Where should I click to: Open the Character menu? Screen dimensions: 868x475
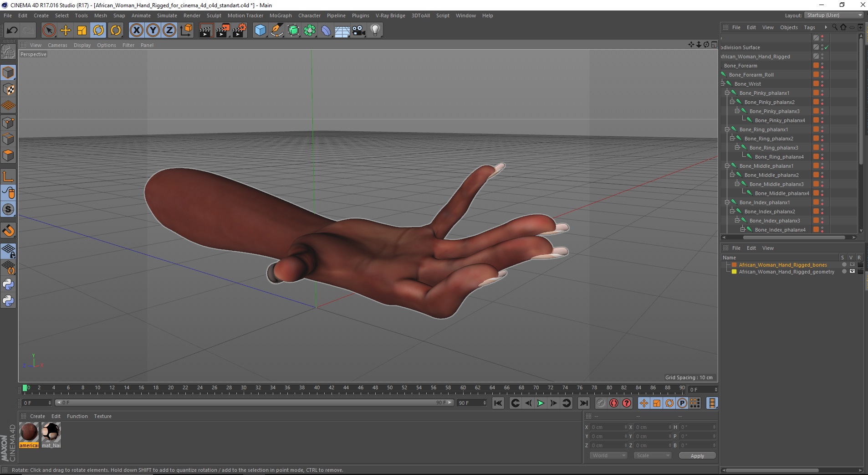309,15
